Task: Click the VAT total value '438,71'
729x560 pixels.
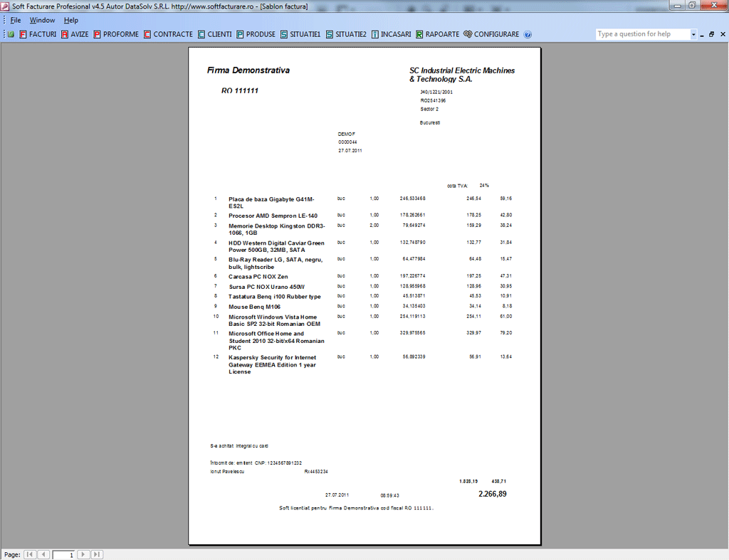Action: pos(499,482)
